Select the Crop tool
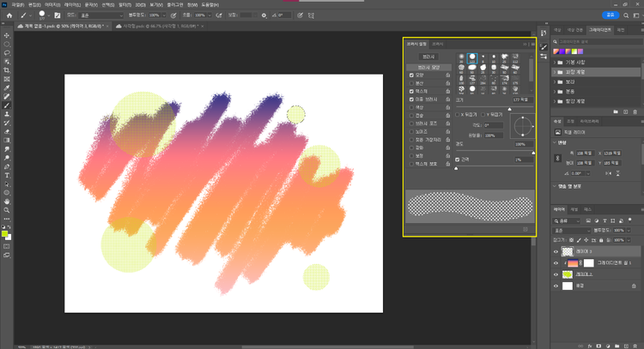The image size is (644, 349). (7, 70)
